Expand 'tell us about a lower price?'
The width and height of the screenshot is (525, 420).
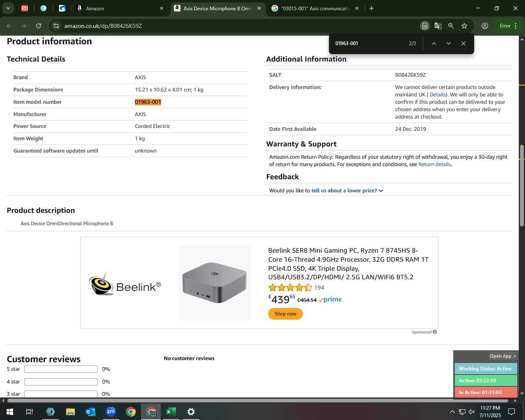[347, 191]
